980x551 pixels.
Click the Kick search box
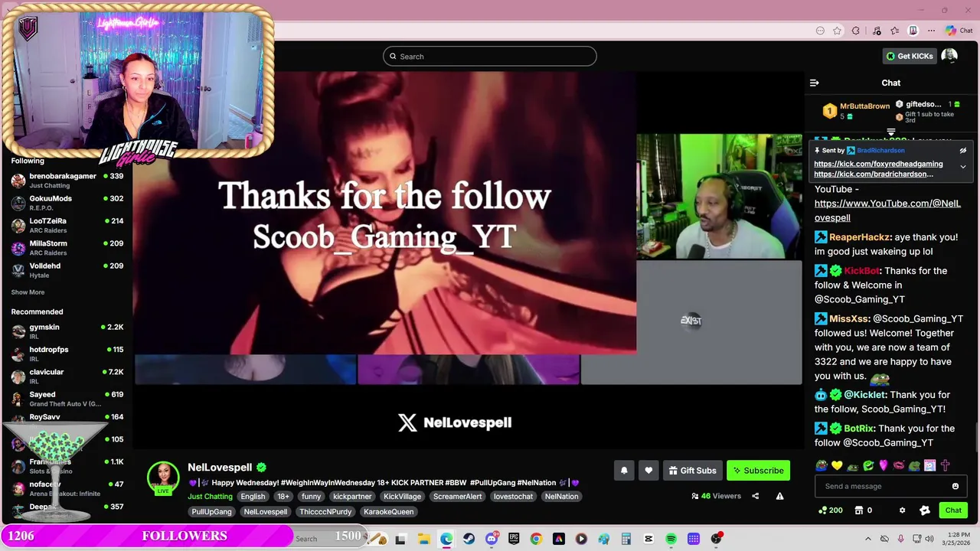490,56
